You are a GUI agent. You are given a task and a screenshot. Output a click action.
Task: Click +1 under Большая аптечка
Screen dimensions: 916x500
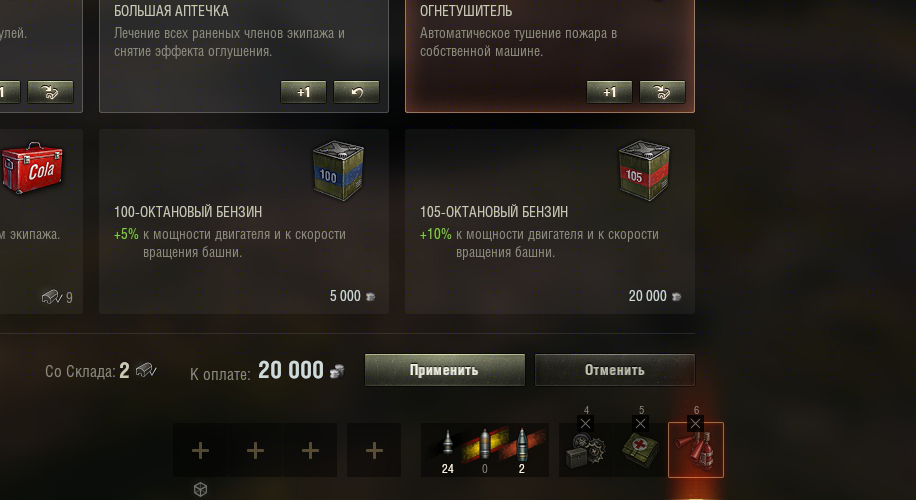303,92
